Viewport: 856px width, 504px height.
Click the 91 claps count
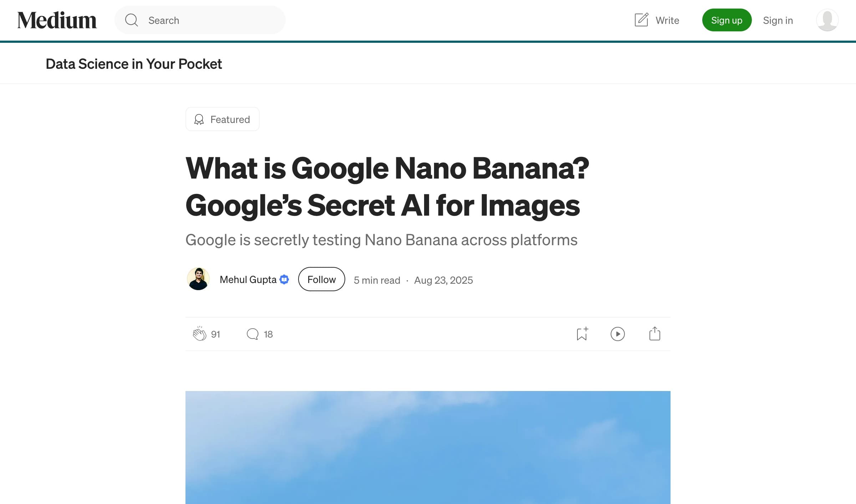point(216,334)
